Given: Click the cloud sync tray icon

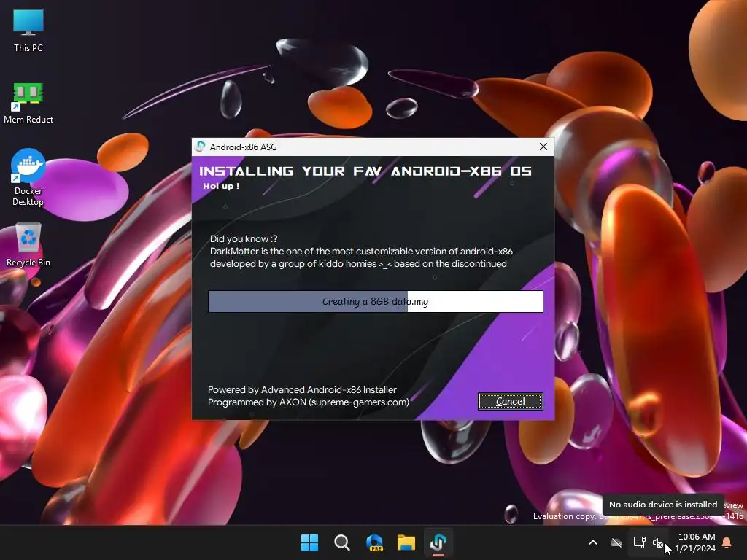Looking at the screenshot, I should pos(616,542).
